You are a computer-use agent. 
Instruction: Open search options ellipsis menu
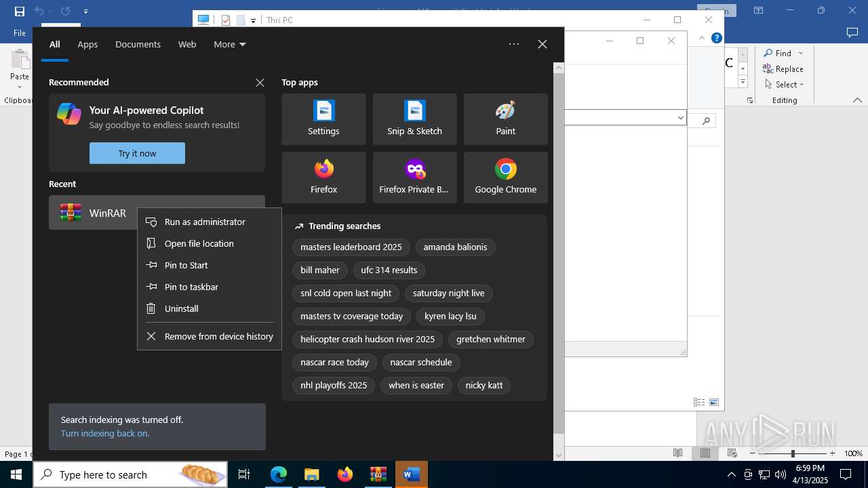[x=514, y=44]
